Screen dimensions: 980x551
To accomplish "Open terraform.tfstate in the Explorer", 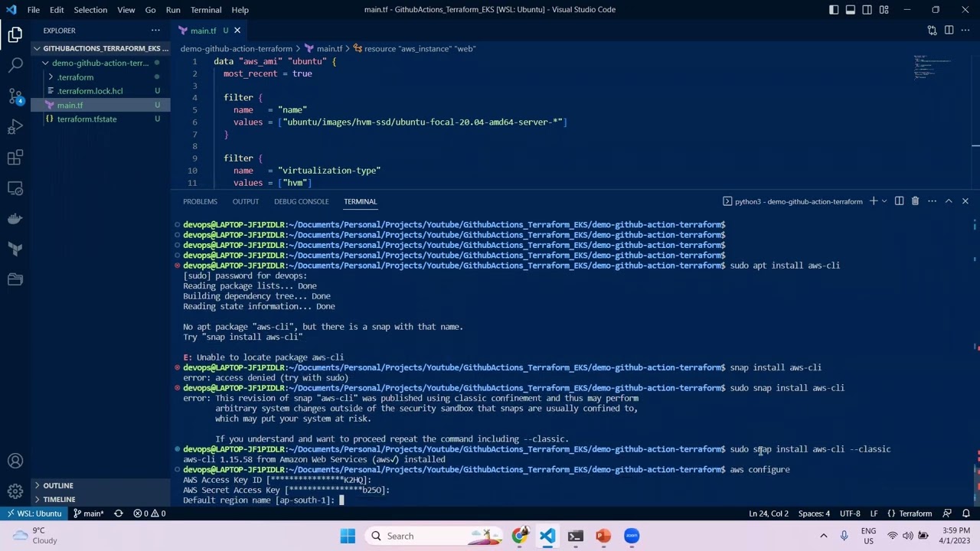I will pyautogui.click(x=100, y=119).
